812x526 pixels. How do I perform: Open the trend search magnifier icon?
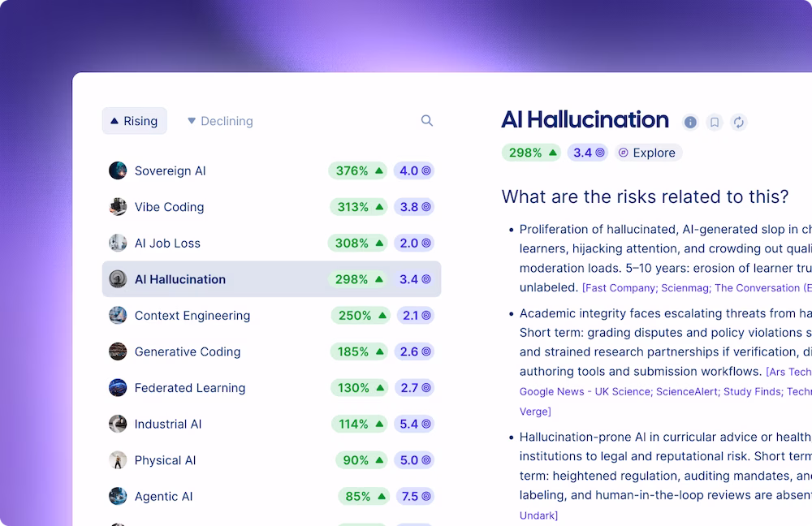(427, 121)
